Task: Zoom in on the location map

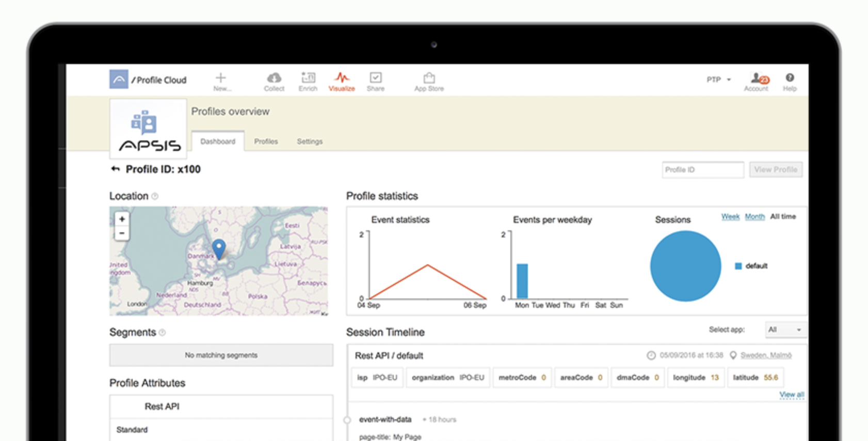Action: point(122,219)
